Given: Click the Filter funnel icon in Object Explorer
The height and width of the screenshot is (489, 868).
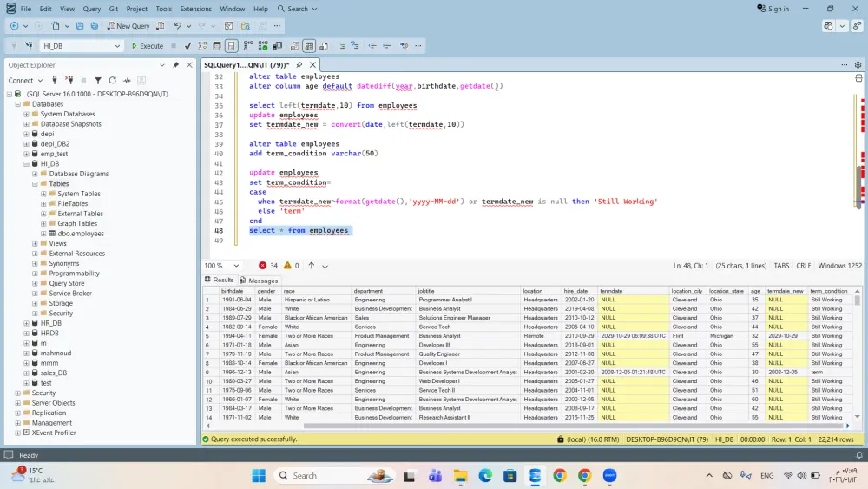Looking at the screenshot, I should [x=98, y=80].
